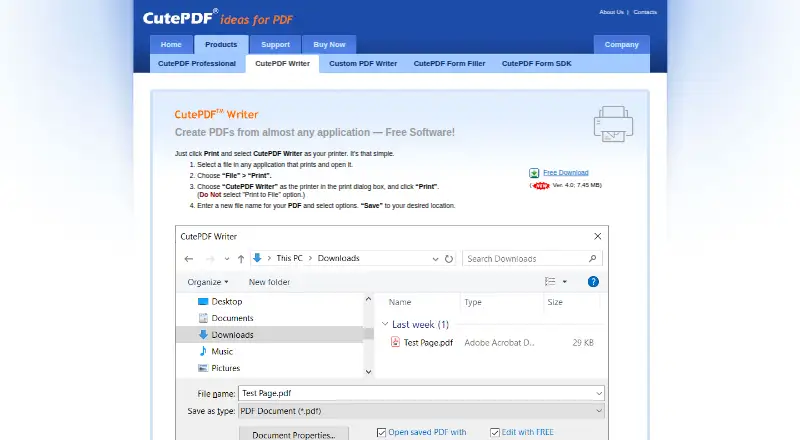The width and height of the screenshot is (800, 440).
Task: Expand the address bar history dropdown
Action: pos(435,259)
